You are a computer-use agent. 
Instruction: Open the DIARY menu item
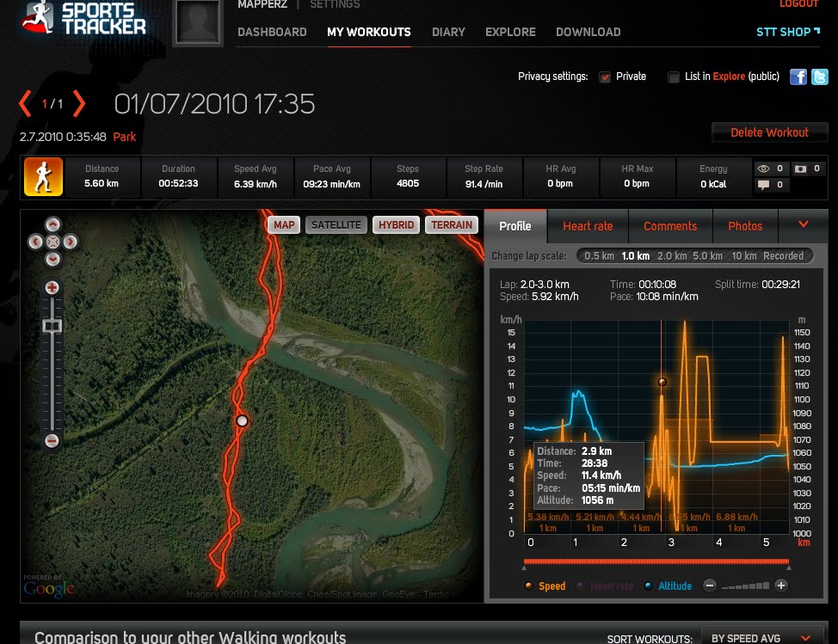pos(448,32)
